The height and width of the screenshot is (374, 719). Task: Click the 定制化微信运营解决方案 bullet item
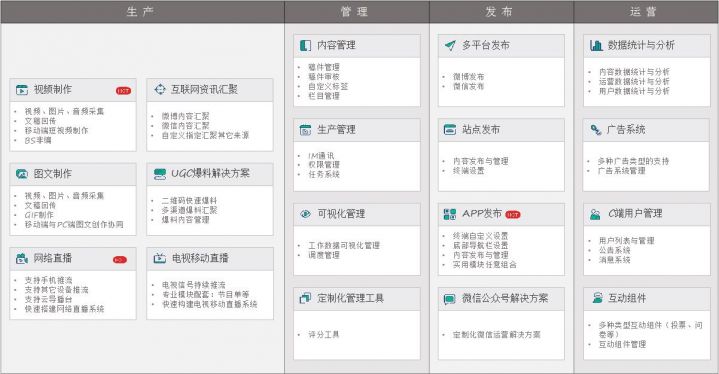496,335
